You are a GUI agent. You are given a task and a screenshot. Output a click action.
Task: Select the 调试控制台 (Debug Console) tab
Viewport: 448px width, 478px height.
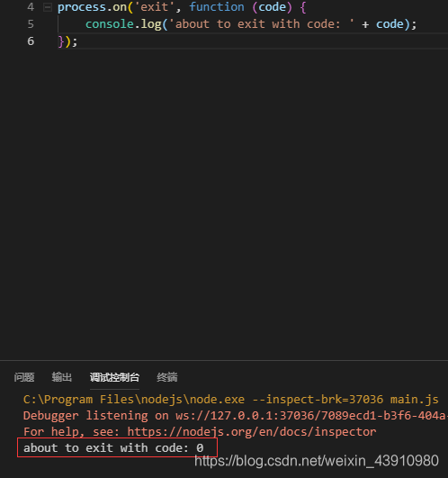tap(114, 377)
